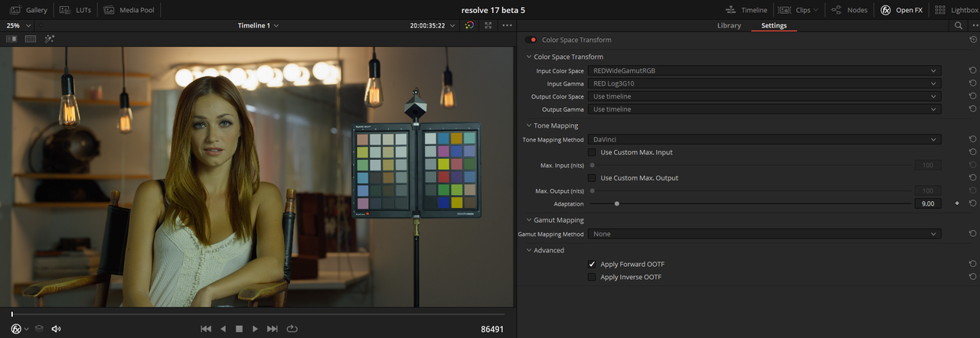Reset the Apply Inverse OOTF setting
980x338 pixels.
[972, 277]
